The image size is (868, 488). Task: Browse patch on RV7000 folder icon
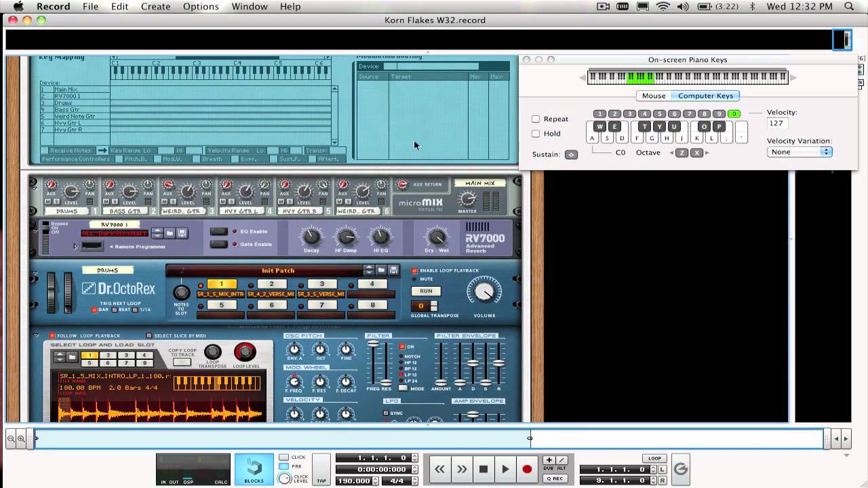170,233
